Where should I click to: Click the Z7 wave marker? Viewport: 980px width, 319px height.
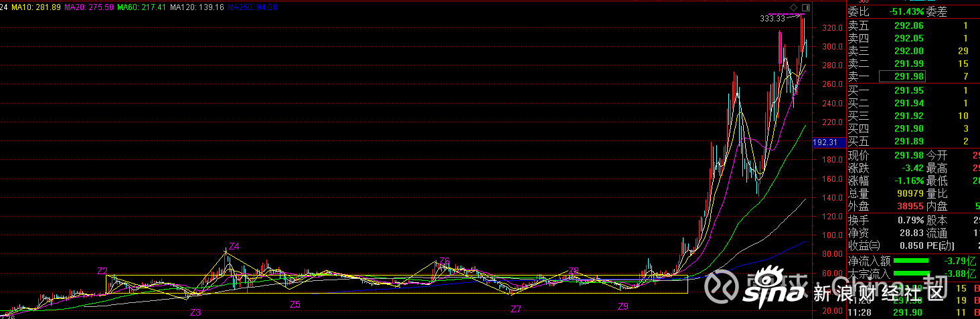[x=515, y=309]
